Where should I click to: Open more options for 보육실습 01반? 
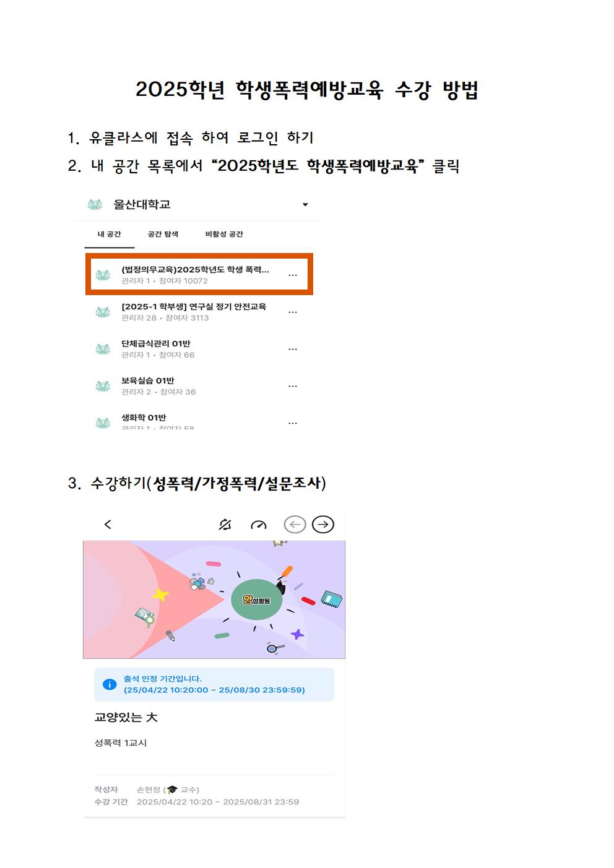(293, 386)
